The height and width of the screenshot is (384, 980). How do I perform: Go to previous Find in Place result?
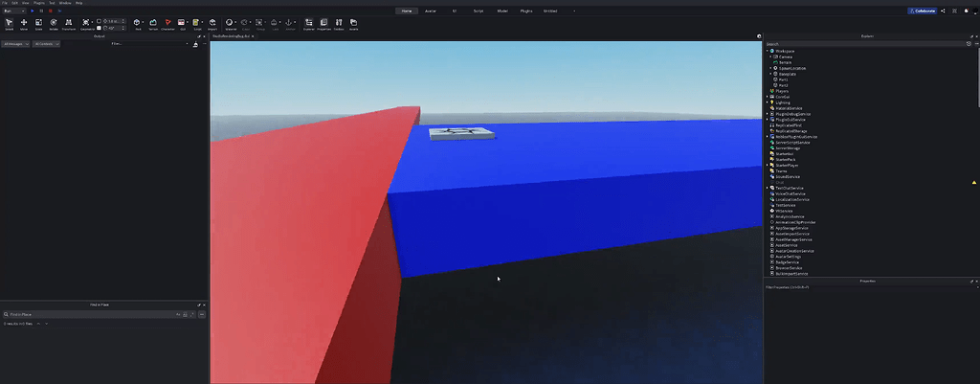[x=38, y=324]
